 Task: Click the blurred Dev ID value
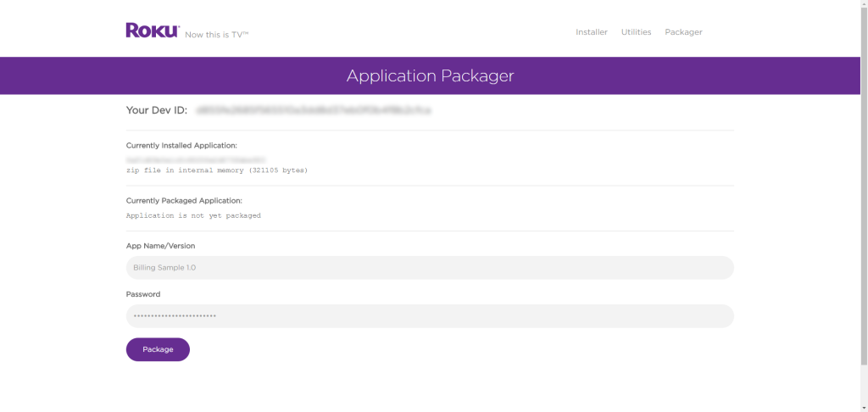pos(314,110)
